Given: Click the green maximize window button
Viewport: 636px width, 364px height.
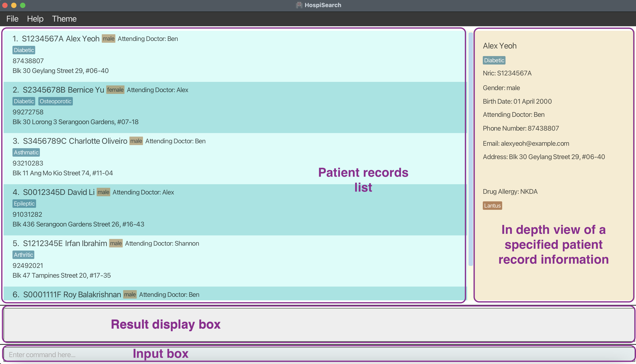Looking at the screenshot, I should pyautogui.click(x=23, y=5).
